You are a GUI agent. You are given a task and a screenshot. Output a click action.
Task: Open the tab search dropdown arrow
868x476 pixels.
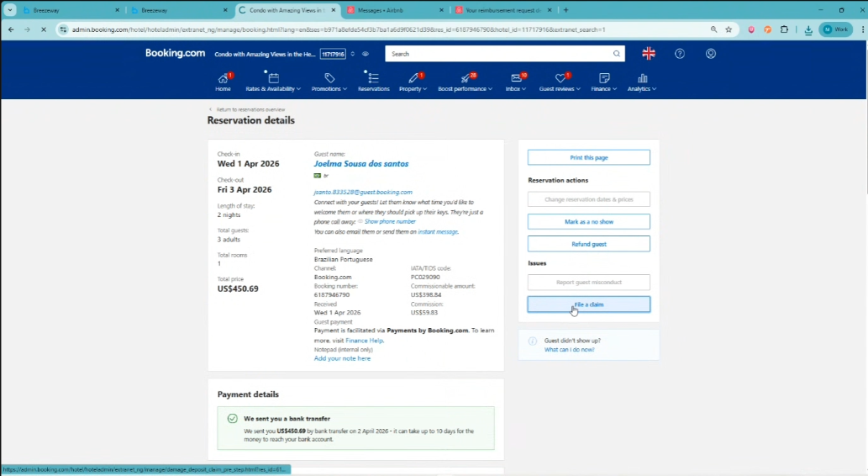pyautogui.click(x=10, y=10)
